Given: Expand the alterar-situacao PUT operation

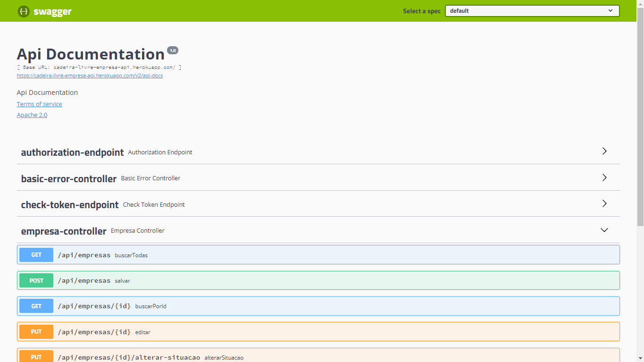Looking at the screenshot, I should 318,356.
